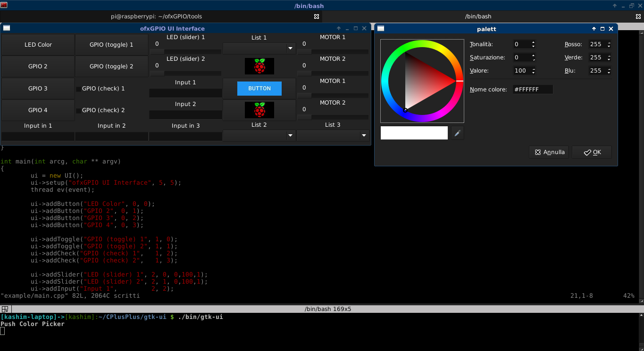Tick the GPIO (check) 1 checkbox

pyautogui.click(x=79, y=89)
